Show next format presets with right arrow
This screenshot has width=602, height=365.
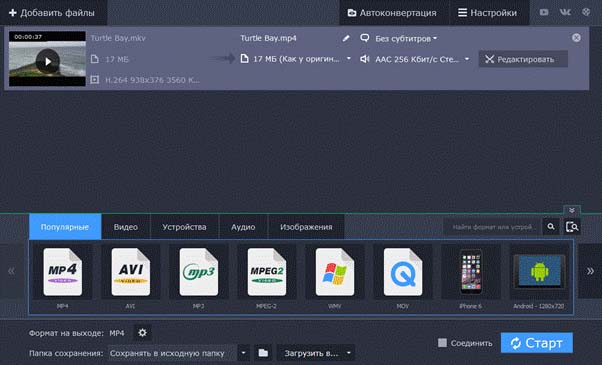(x=590, y=271)
